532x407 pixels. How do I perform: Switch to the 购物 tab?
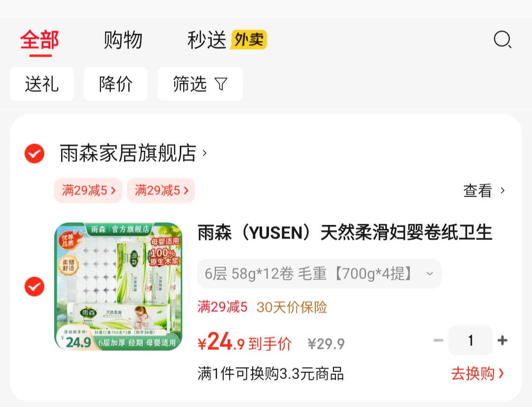[123, 40]
